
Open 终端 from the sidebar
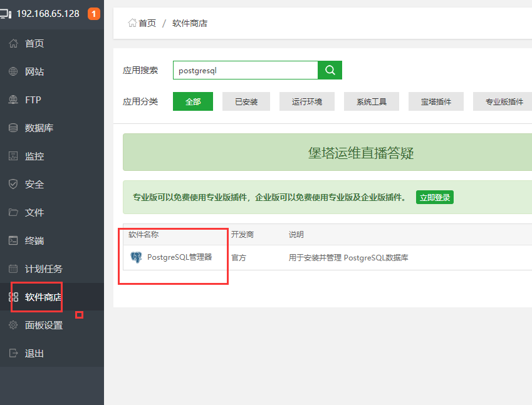click(x=34, y=240)
